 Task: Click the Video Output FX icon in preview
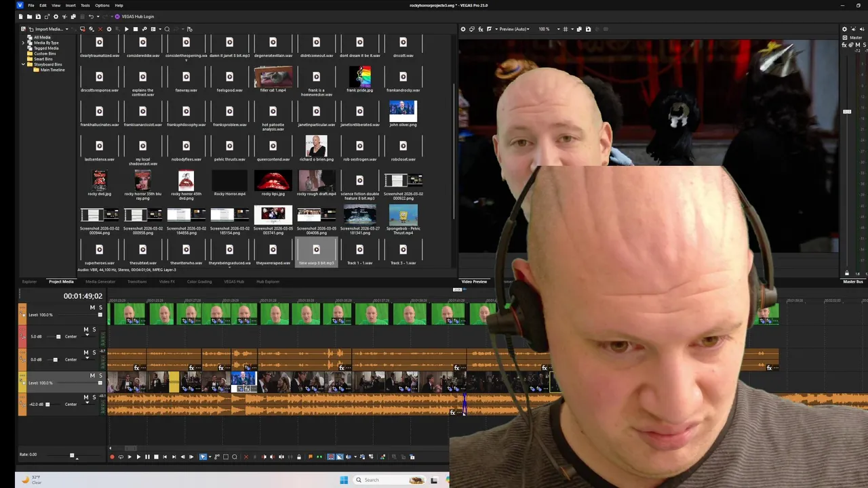pos(481,29)
